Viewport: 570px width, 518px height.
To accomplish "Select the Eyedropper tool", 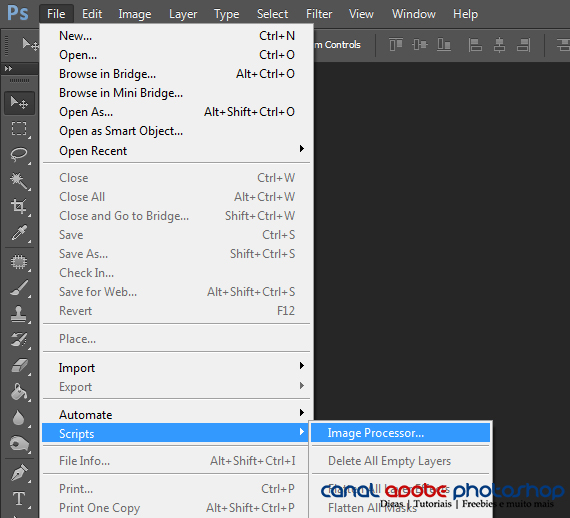I will click(19, 233).
